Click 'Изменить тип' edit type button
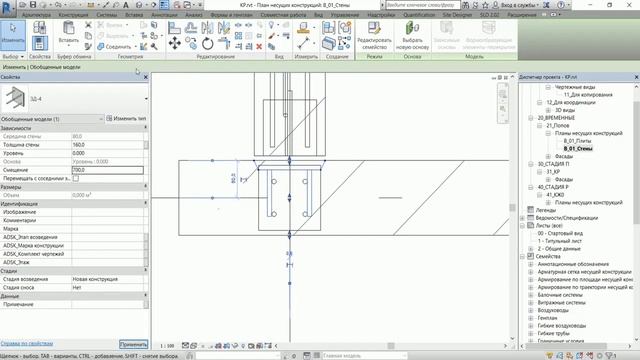 pos(126,118)
